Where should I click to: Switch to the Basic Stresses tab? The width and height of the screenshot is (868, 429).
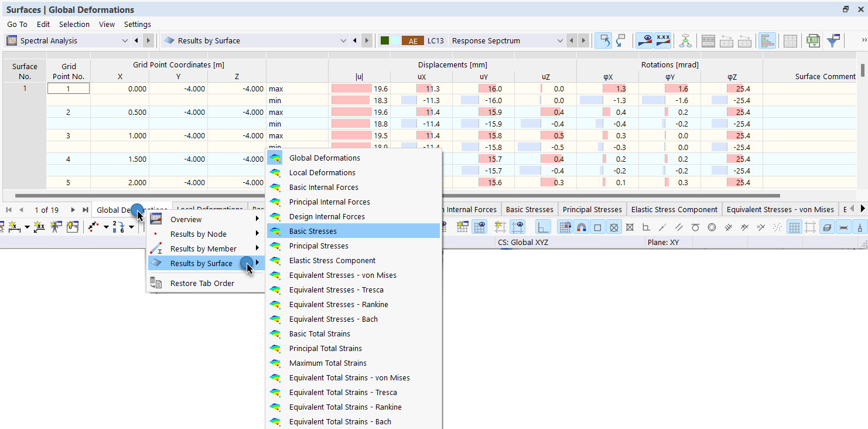click(529, 209)
